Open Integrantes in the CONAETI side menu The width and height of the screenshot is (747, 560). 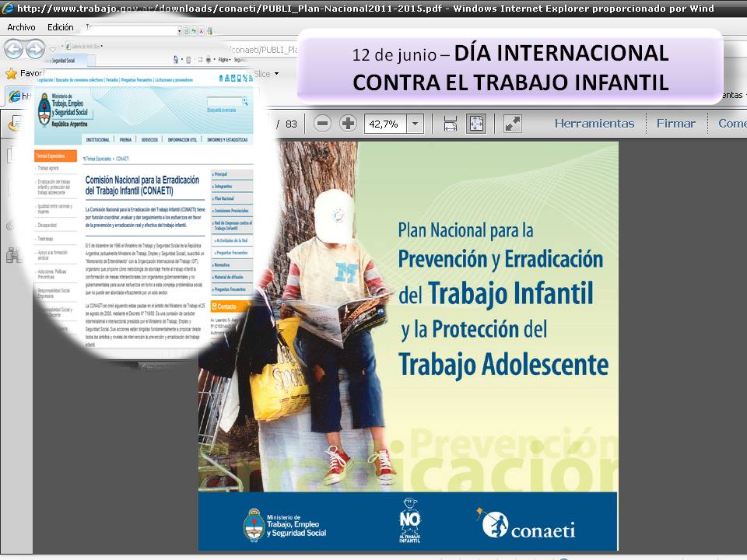(x=232, y=186)
